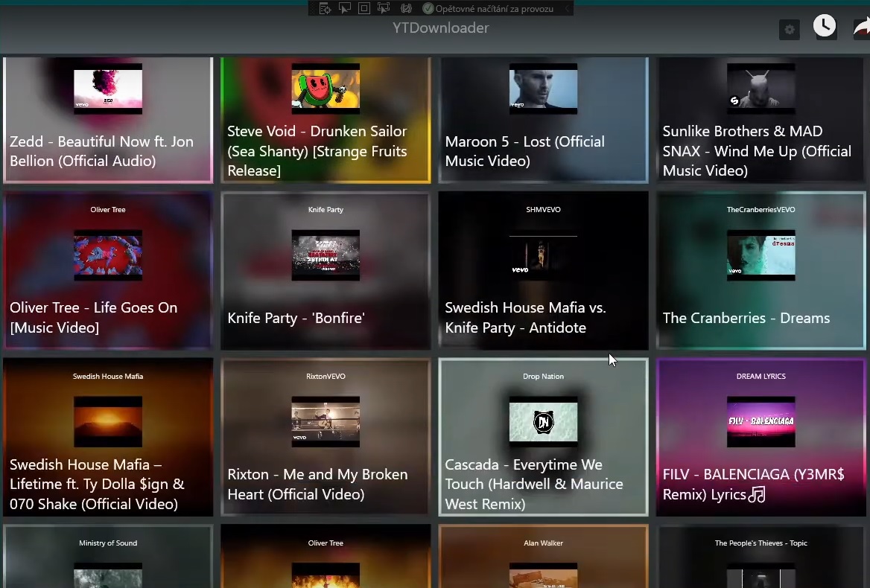Open Maroon 5 - Lost video tile

click(x=543, y=121)
